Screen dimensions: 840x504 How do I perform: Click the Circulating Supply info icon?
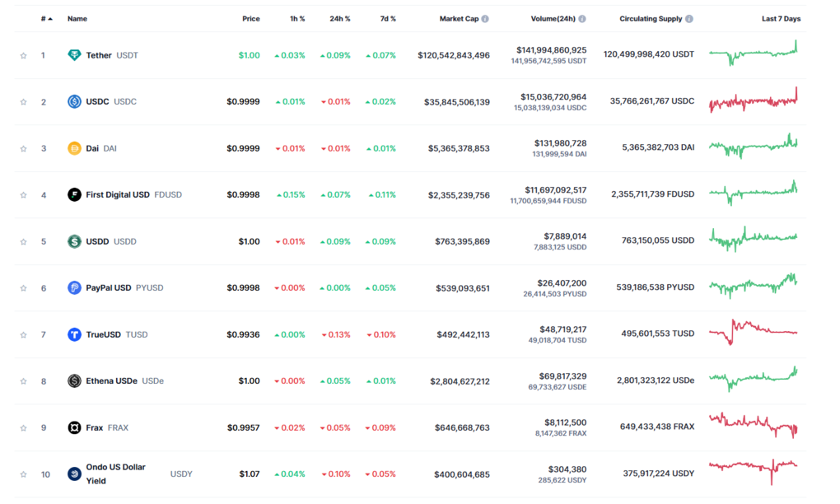click(689, 18)
